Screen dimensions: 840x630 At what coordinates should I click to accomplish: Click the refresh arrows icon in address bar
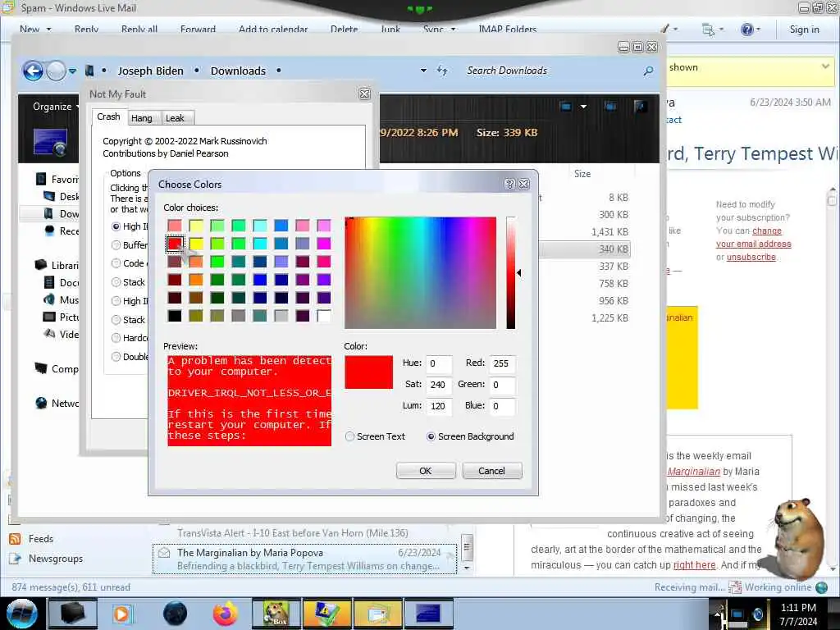442,71
